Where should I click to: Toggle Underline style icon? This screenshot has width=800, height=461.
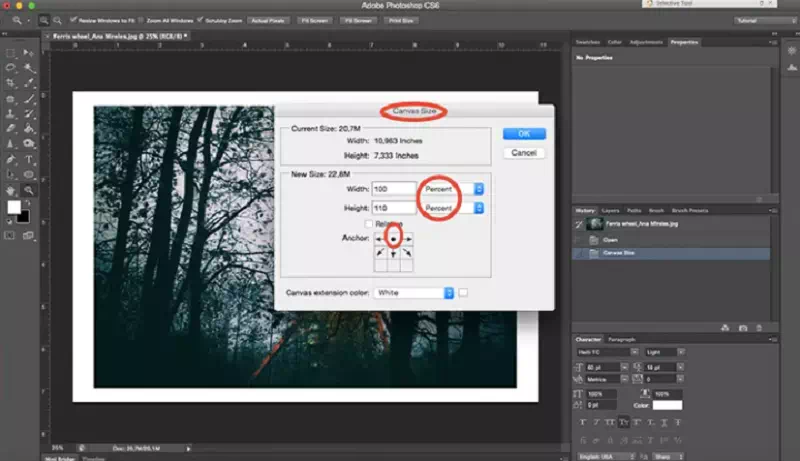pos(664,422)
